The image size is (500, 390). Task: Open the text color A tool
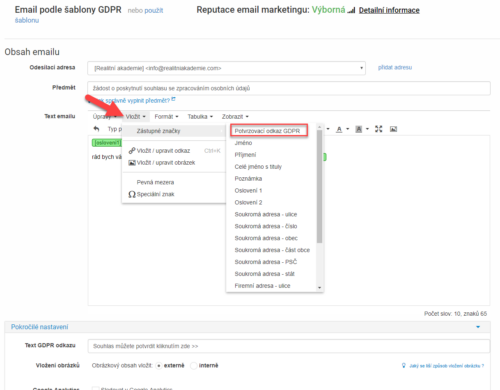pos(339,129)
